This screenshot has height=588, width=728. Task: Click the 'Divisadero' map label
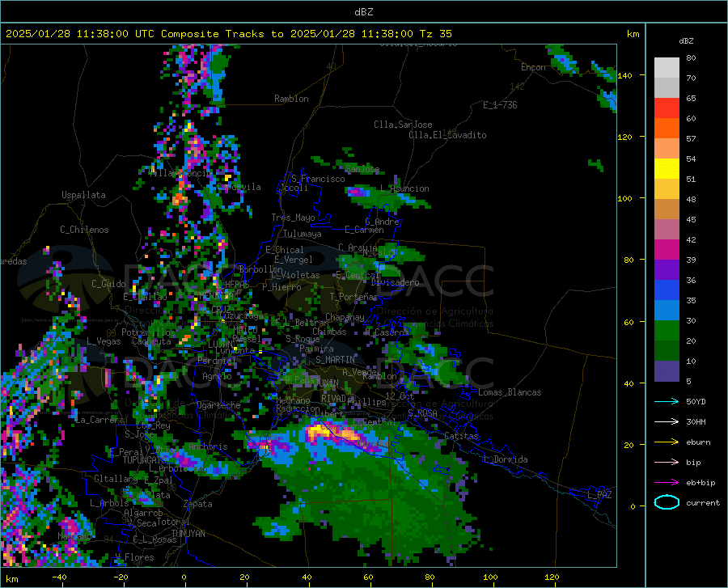tap(395, 282)
